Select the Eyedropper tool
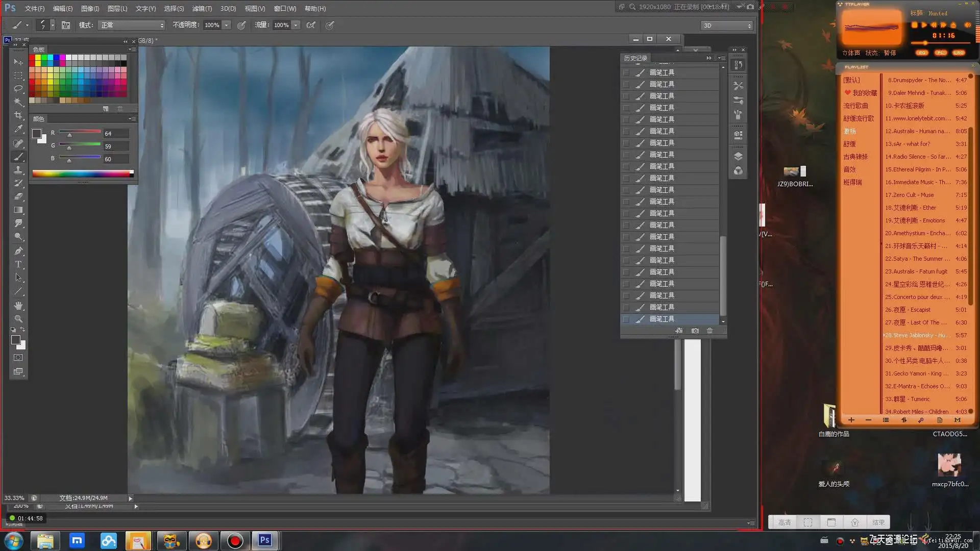The width and height of the screenshot is (980, 551). (18, 129)
